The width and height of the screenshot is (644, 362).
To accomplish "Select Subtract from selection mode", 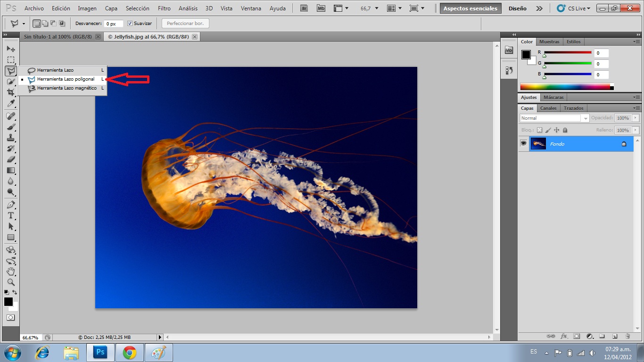I will (x=53, y=24).
